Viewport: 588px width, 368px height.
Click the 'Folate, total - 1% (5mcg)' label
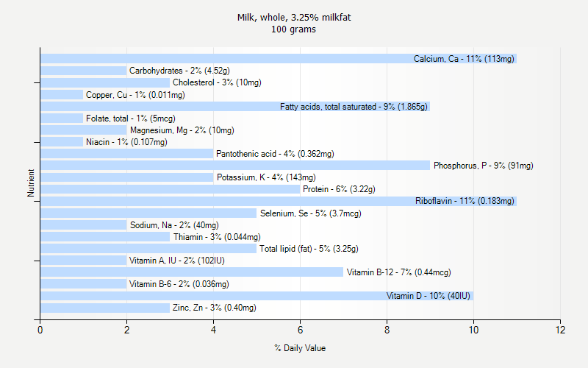coord(131,118)
